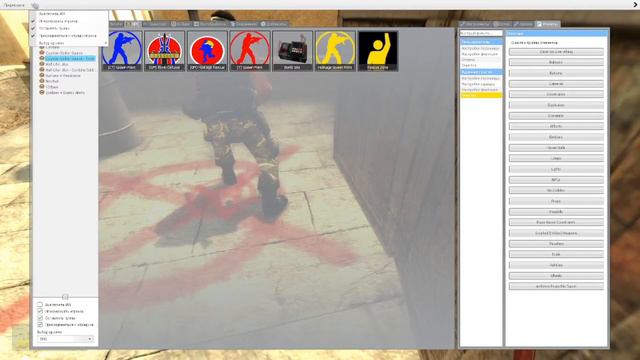The height and width of the screenshot is (360, 640).
Task: Select the blue CT Spawn Point thumbnail
Action: point(122,51)
